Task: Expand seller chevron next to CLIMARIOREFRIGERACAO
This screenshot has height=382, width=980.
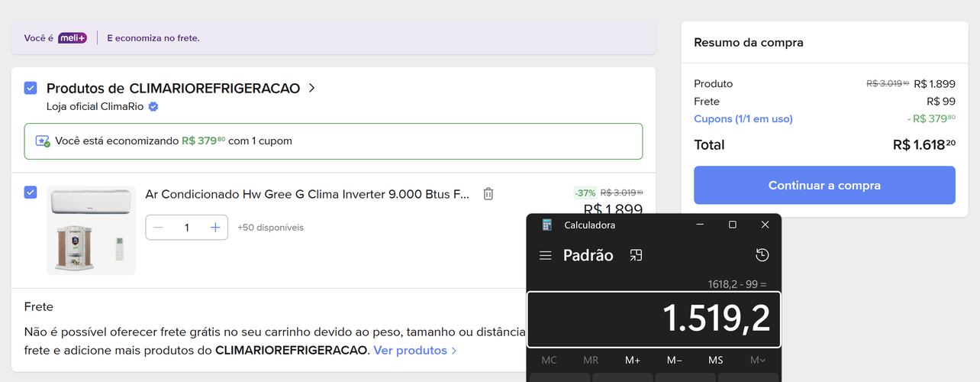Action: point(311,88)
